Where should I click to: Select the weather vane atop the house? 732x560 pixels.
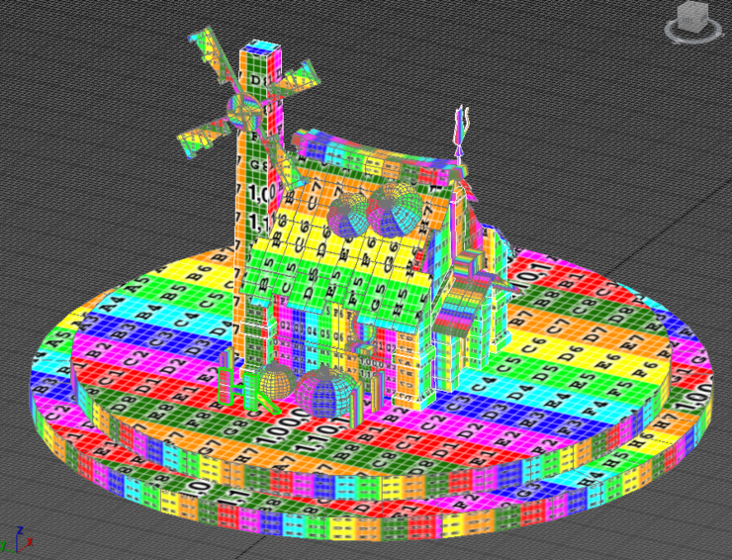[461, 134]
